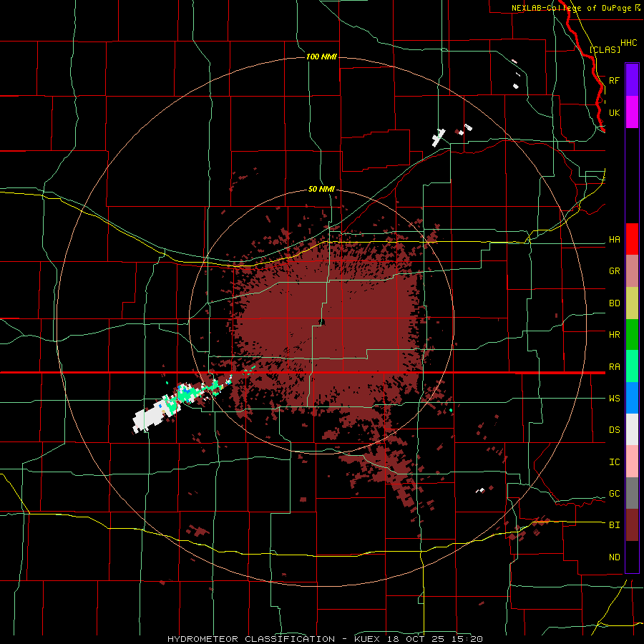Viewport: 644px width, 644px height.
Task: Click the BD yellow legend block
Action: pos(632,303)
